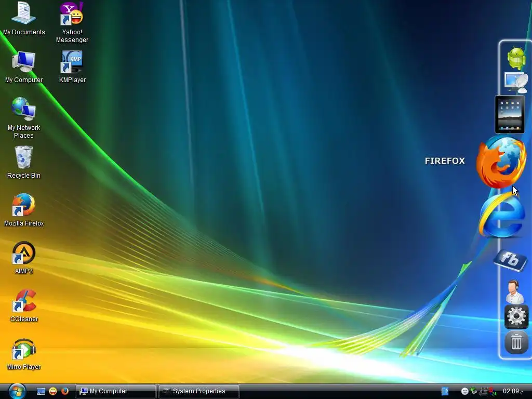Image resolution: width=532 pixels, height=399 pixels.
Task: Click the EN language indicator in the taskbar
Action: coord(445,391)
